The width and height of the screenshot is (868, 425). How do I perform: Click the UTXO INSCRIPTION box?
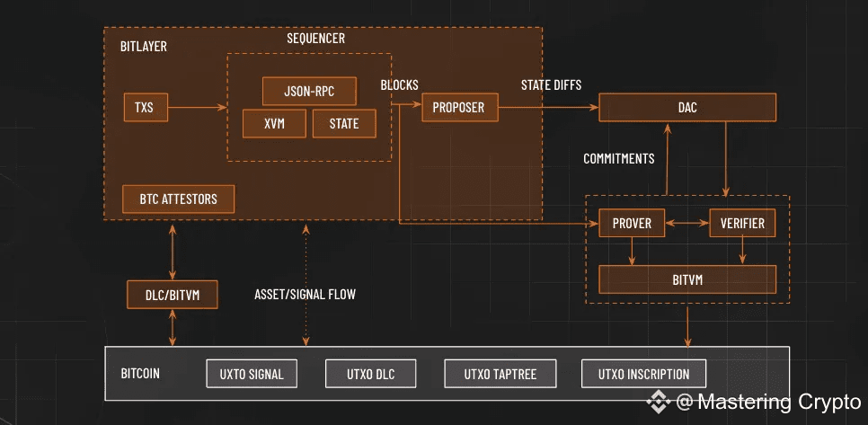coord(643,374)
